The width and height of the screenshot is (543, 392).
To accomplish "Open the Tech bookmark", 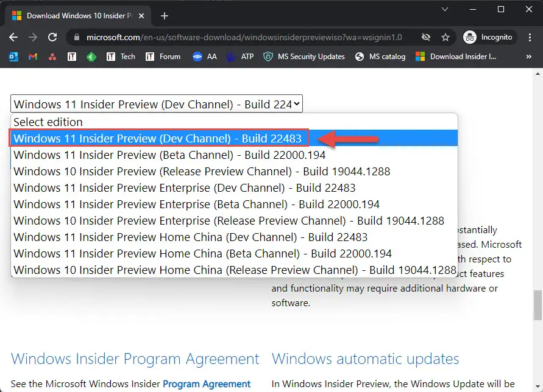I will [x=121, y=57].
